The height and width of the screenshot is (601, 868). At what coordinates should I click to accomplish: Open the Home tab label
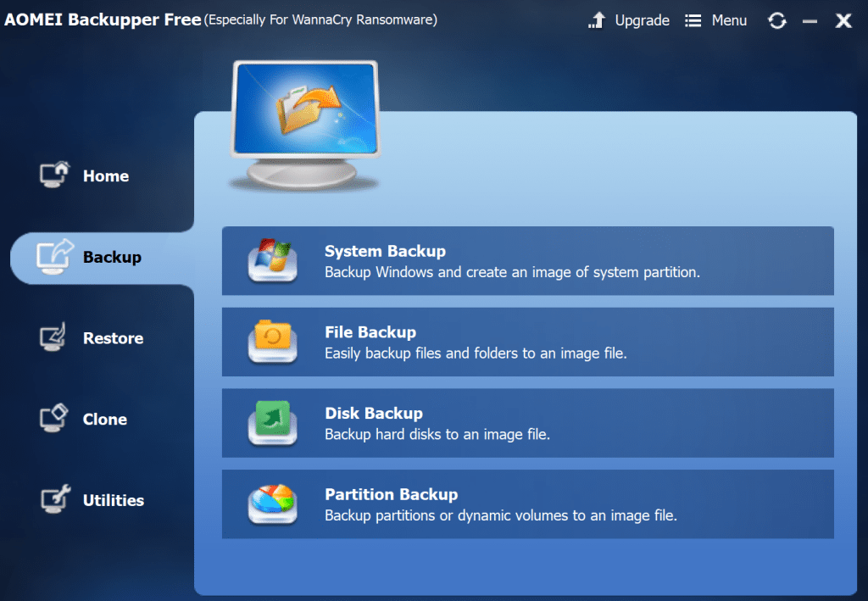pos(106,176)
